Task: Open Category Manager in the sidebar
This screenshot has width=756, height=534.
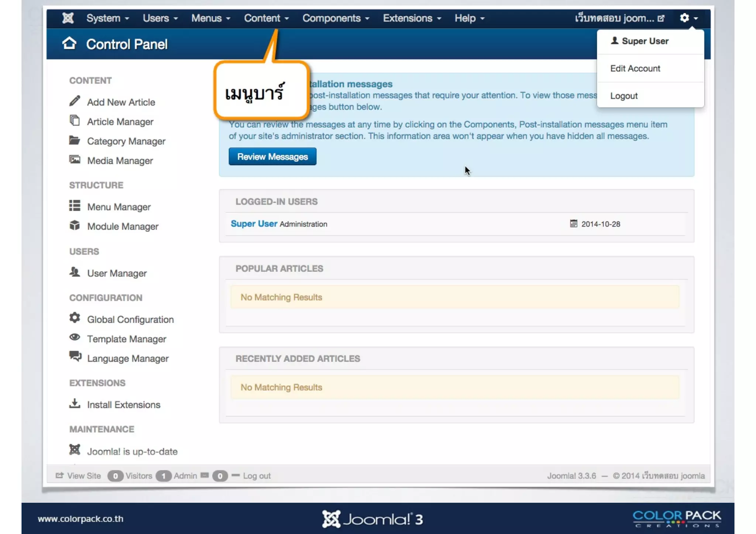Action: point(126,141)
